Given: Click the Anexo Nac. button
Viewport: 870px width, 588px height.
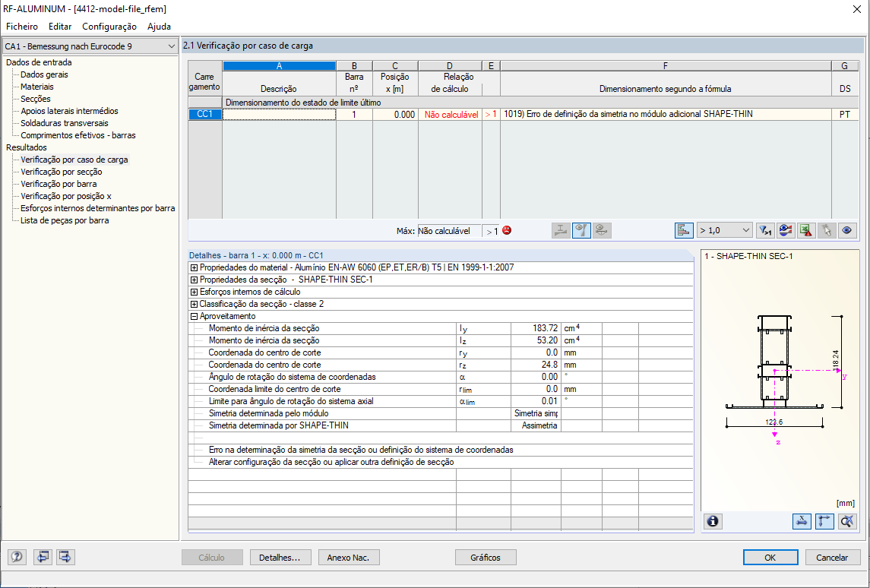Looking at the screenshot, I should coord(349,558).
